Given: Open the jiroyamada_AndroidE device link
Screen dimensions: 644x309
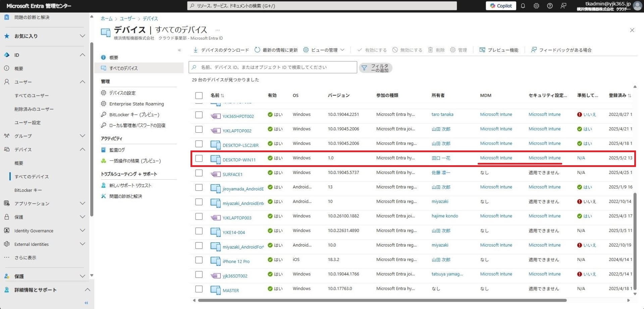Looking at the screenshot, I should (x=243, y=189).
